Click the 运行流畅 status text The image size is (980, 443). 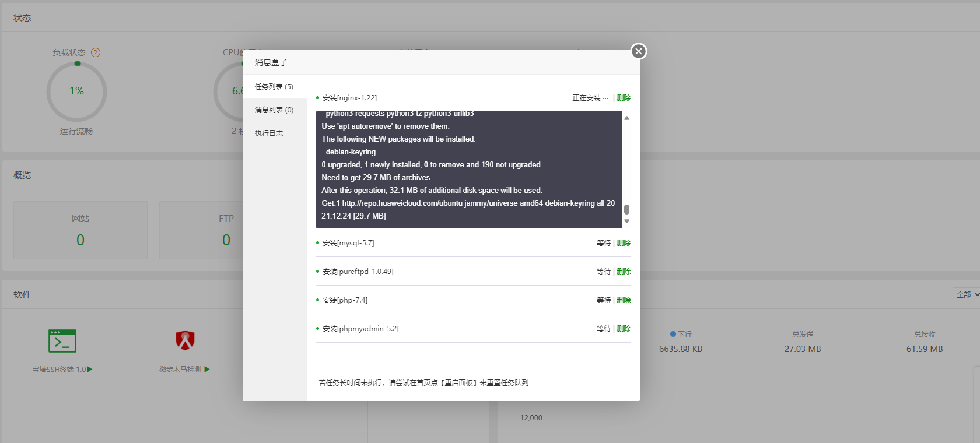(x=76, y=131)
